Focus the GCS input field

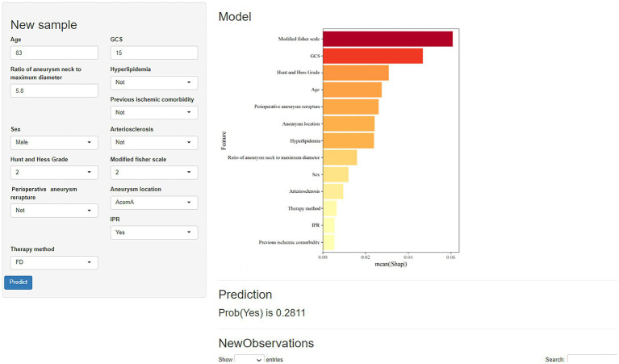(154, 52)
